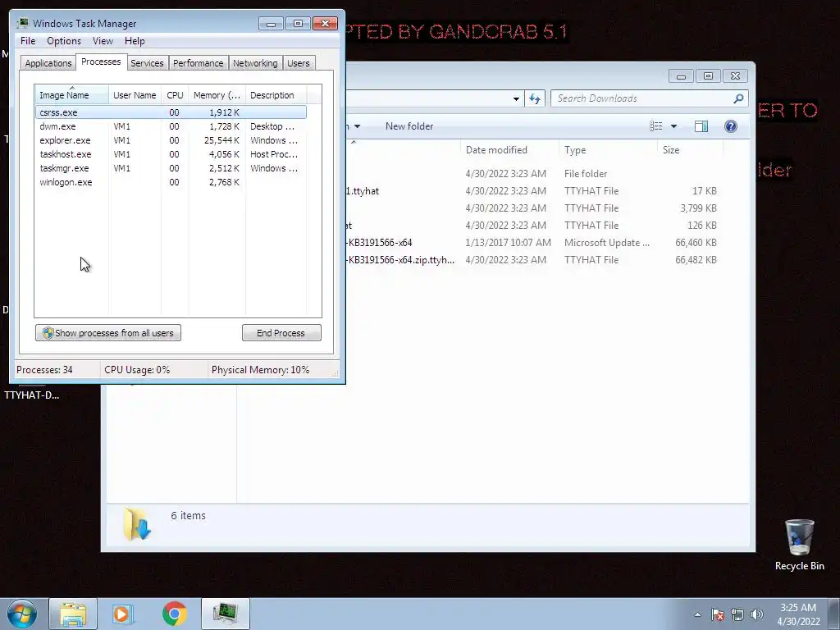
Task: Switch to the Users tab
Action: point(298,63)
